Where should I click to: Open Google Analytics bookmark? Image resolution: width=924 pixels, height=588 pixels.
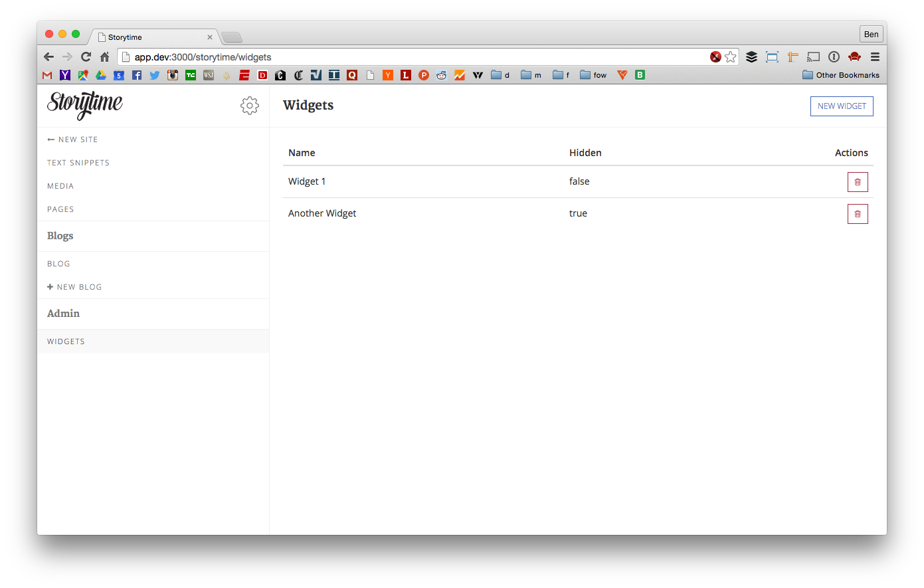pos(460,75)
